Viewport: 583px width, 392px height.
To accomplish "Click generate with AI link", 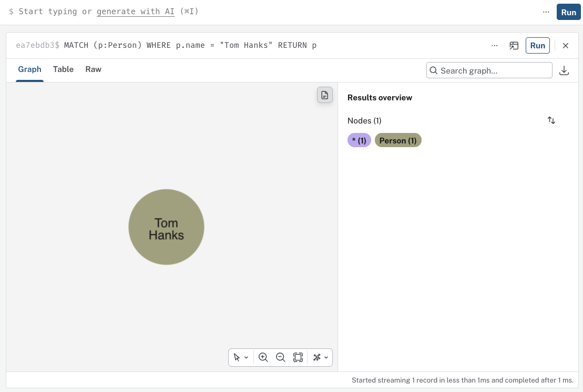I will coord(135,12).
